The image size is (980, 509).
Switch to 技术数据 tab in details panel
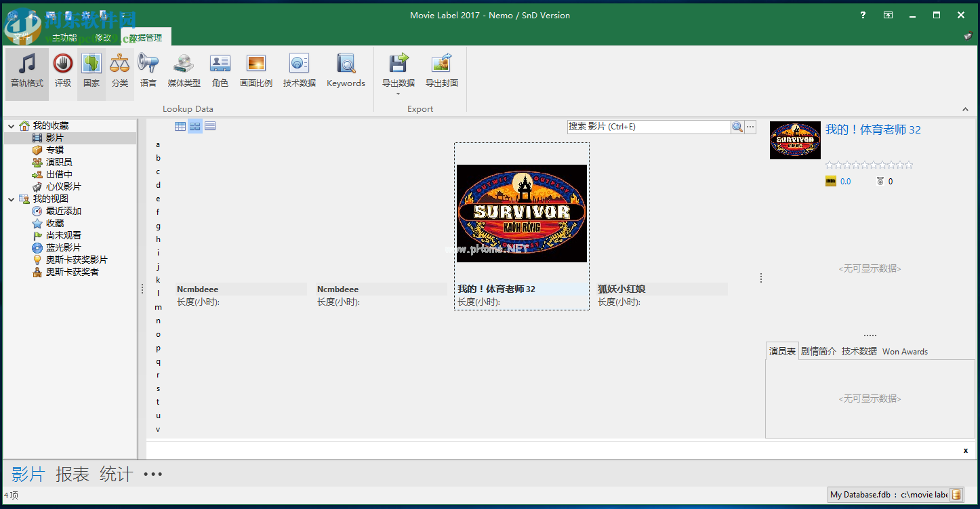(859, 351)
